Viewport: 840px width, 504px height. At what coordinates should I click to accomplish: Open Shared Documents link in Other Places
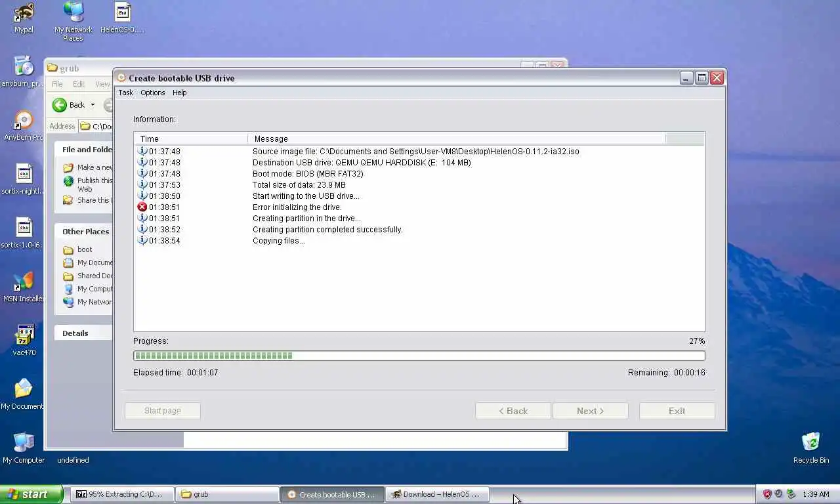coord(94,276)
